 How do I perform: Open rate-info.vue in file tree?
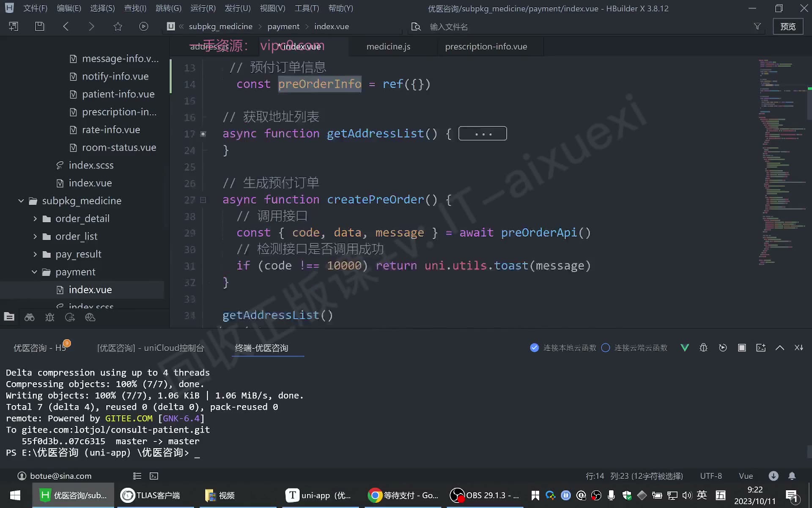111,130
